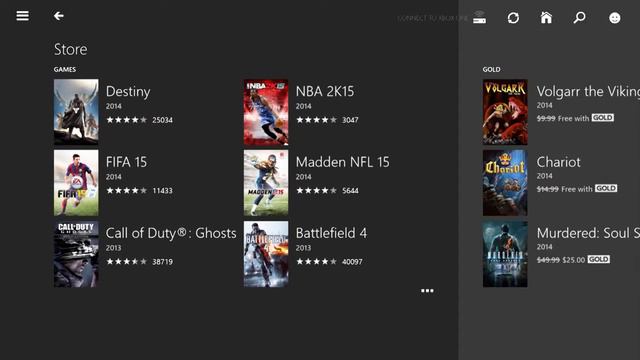Open NBA 2K15 cover art
This screenshot has width=640, height=360.
(x=266, y=112)
